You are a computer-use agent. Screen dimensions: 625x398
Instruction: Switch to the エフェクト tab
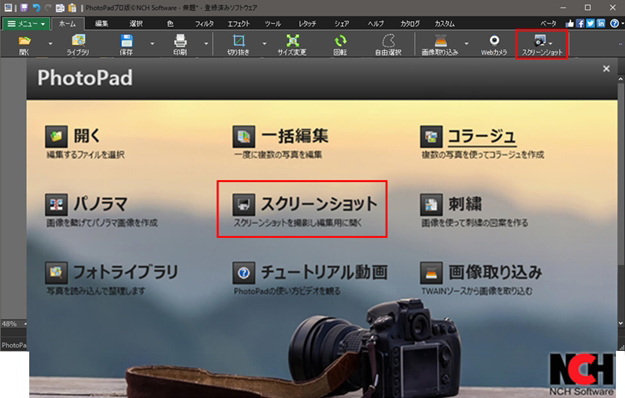pyautogui.click(x=239, y=24)
